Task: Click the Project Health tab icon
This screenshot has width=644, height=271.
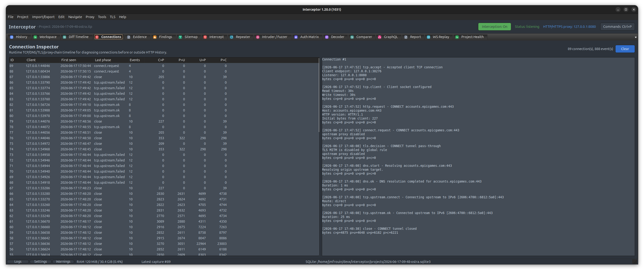Action: pos(457,37)
